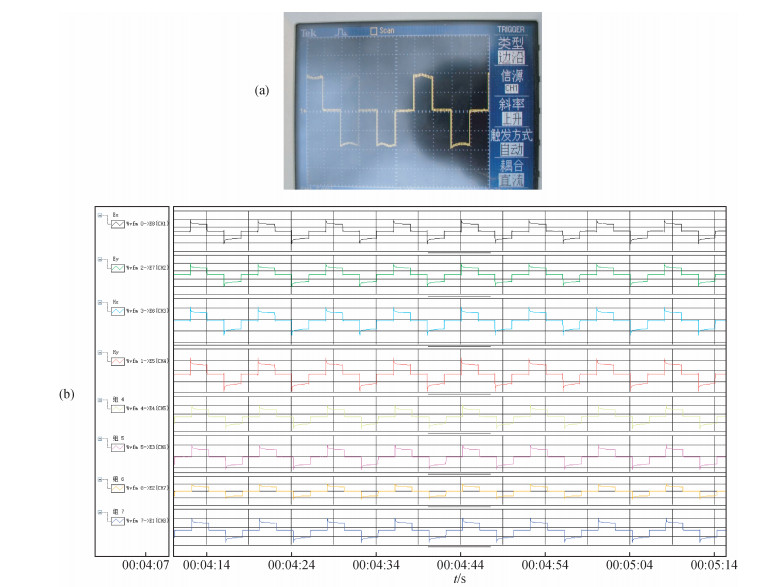The image size is (772, 587).
Task: Click the group 5 pink waveform icon
Action: coord(117,447)
